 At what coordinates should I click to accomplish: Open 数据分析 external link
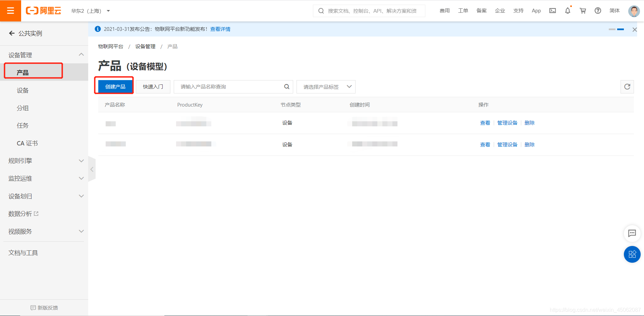point(23,213)
